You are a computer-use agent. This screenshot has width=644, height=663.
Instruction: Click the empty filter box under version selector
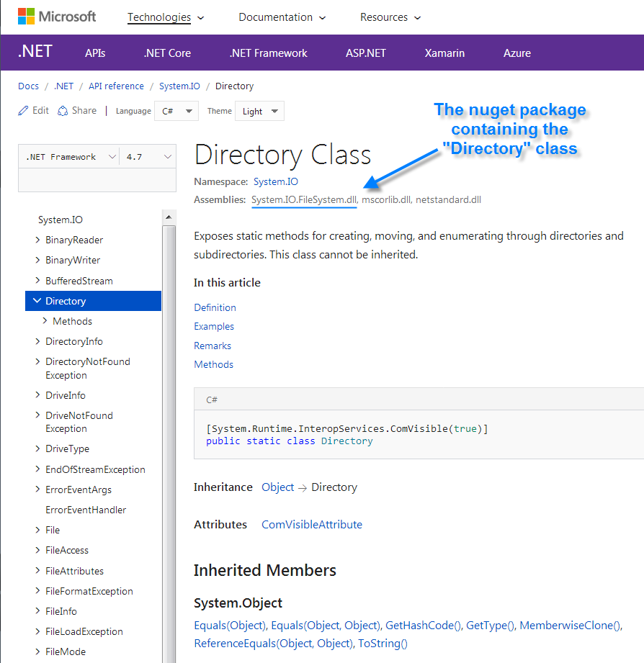97,180
